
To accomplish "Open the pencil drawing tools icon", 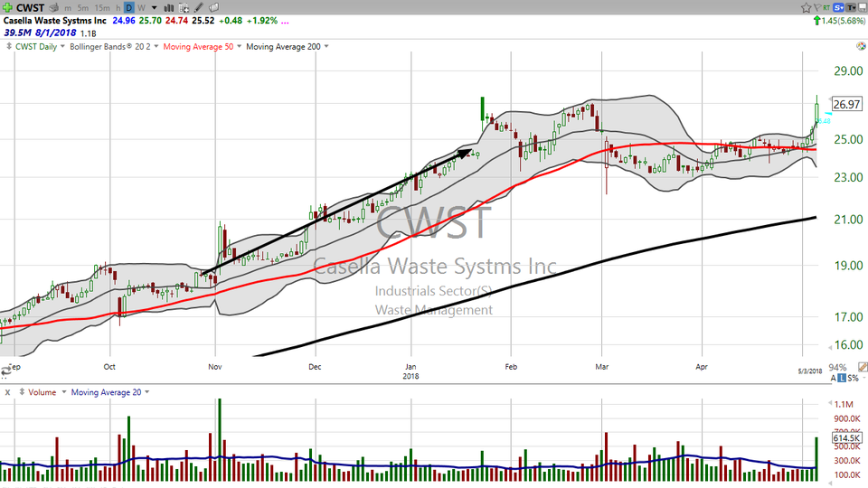I will click(x=198, y=8).
